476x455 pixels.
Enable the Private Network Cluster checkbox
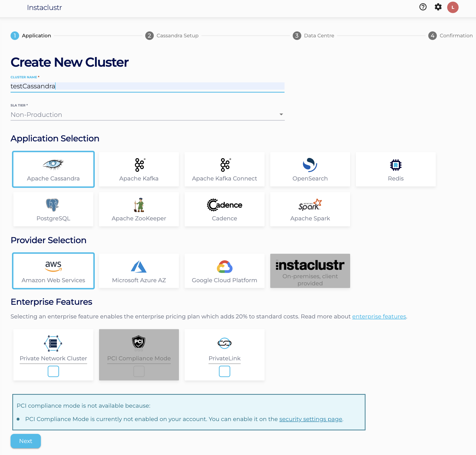tap(53, 371)
